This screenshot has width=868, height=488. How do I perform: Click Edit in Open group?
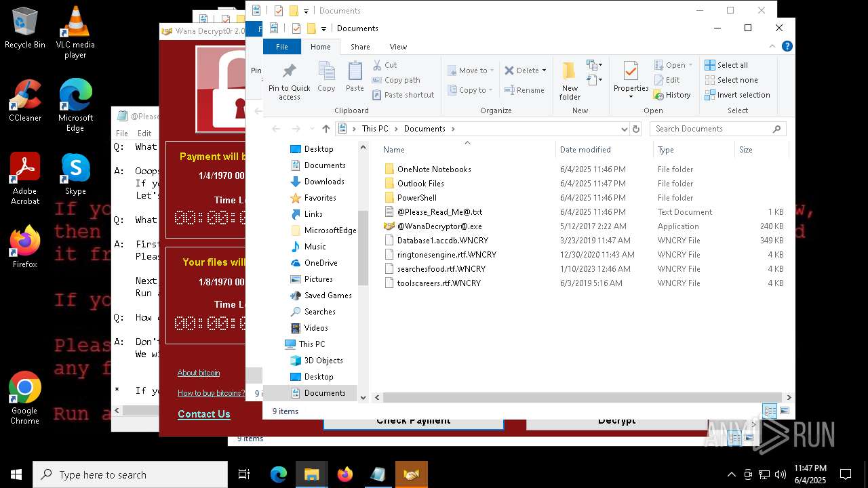click(667, 80)
